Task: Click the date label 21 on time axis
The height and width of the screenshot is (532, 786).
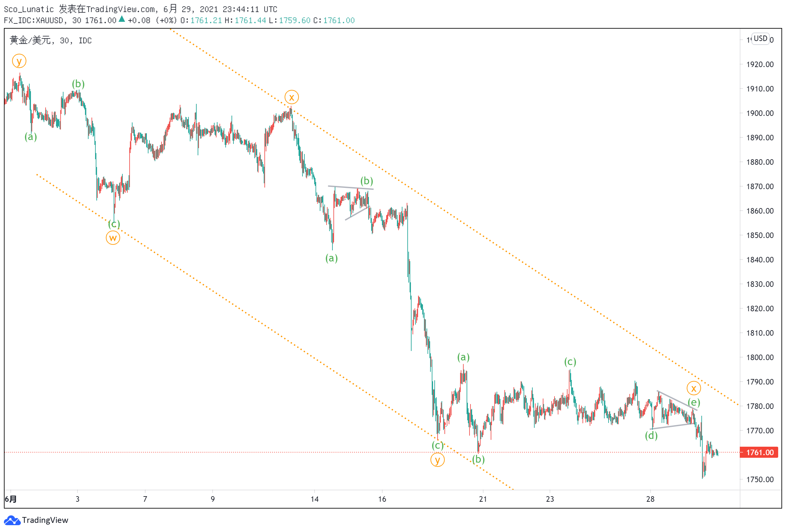Action: [x=483, y=499]
